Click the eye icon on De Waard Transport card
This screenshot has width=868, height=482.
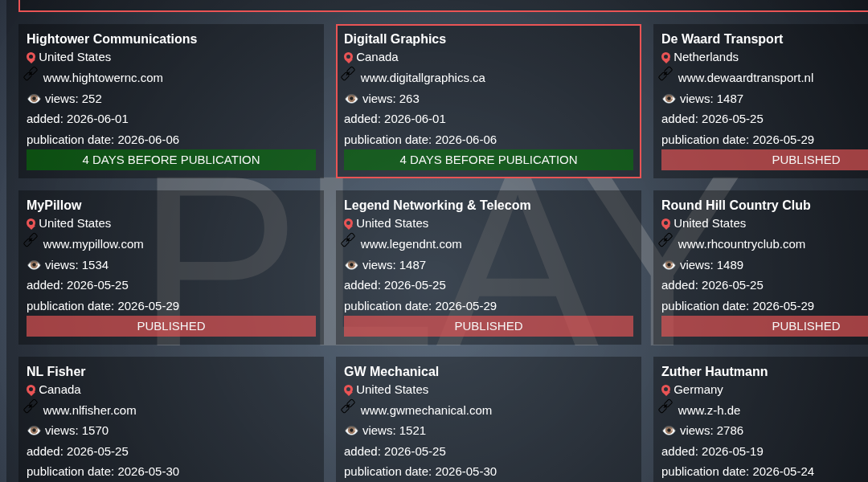pos(669,99)
